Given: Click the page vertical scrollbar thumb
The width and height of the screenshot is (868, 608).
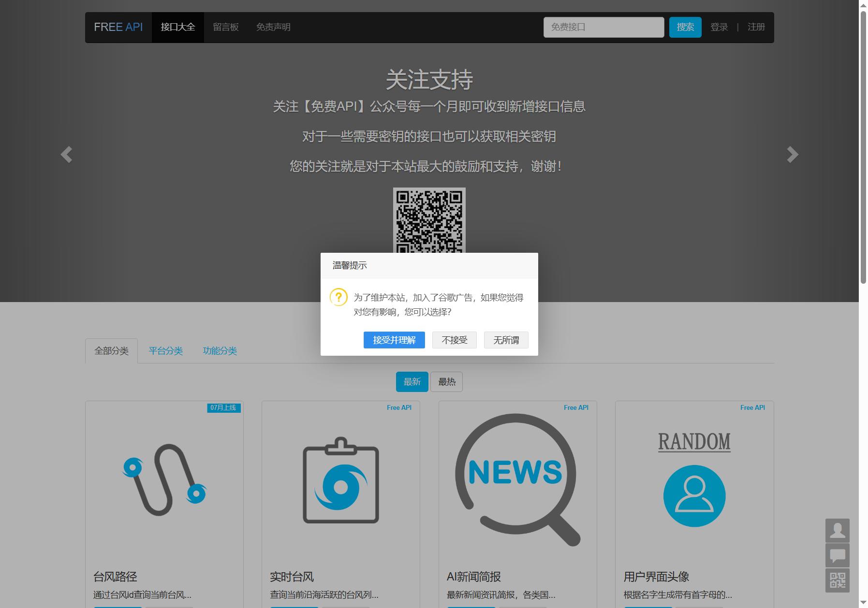Looking at the screenshot, I should 863,146.
